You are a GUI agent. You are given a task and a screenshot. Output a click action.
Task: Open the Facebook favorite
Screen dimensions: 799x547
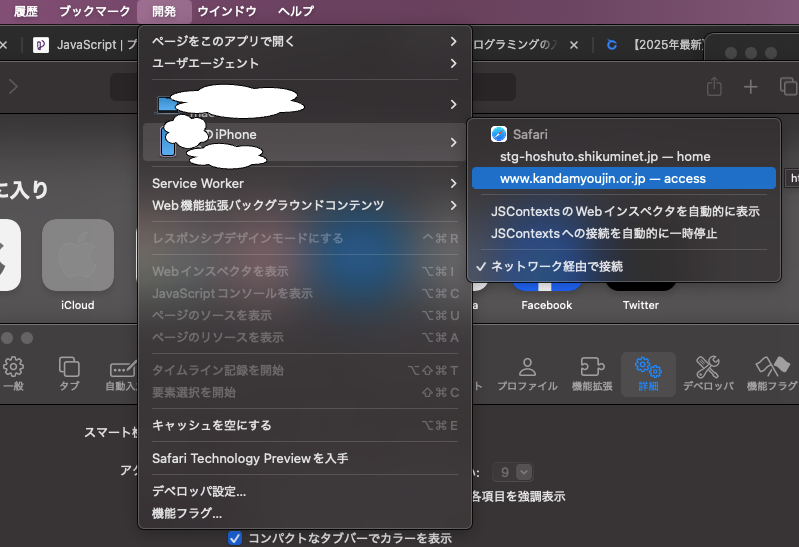546,298
